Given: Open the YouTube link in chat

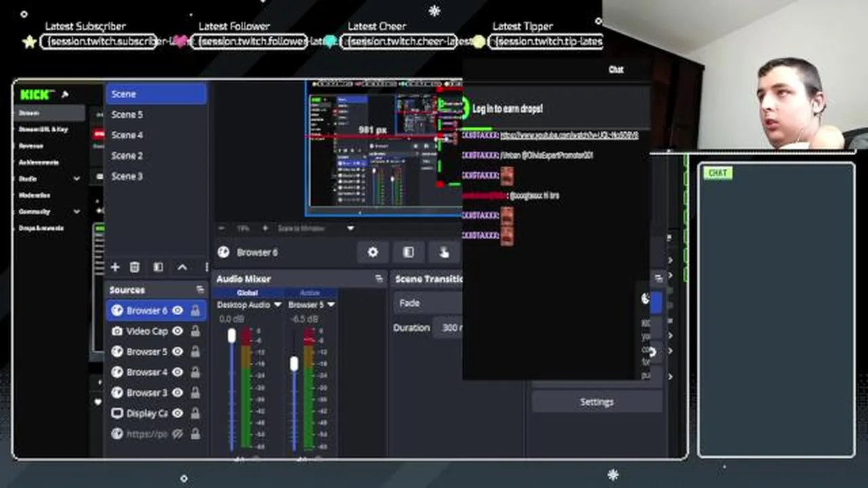Looking at the screenshot, I should pyautogui.click(x=569, y=136).
